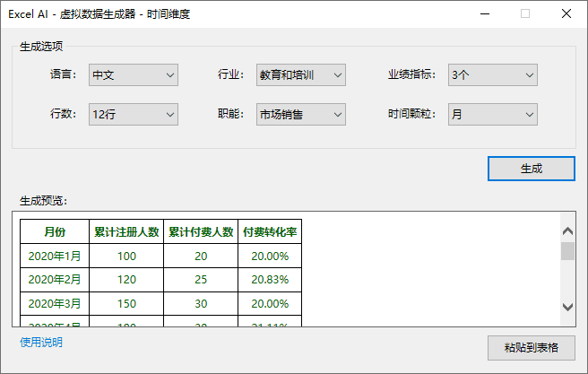
Task: Open the 语言 dropdown showing 中文
Action: point(134,75)
